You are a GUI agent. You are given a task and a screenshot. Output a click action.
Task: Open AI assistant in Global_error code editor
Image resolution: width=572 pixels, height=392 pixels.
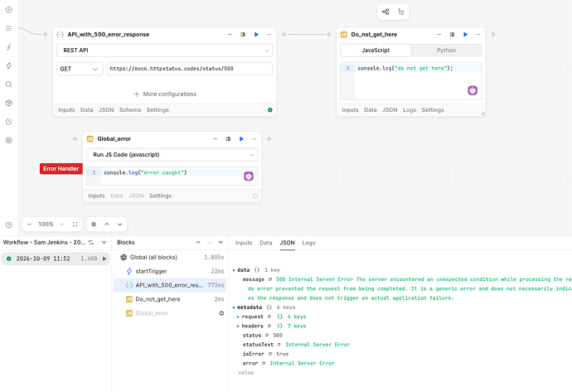pos(249,177)
